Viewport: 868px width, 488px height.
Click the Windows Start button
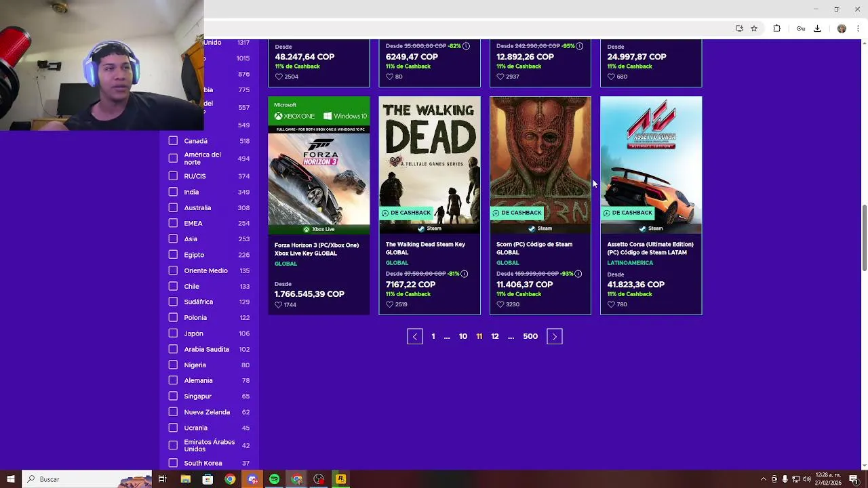coord(10,479)
